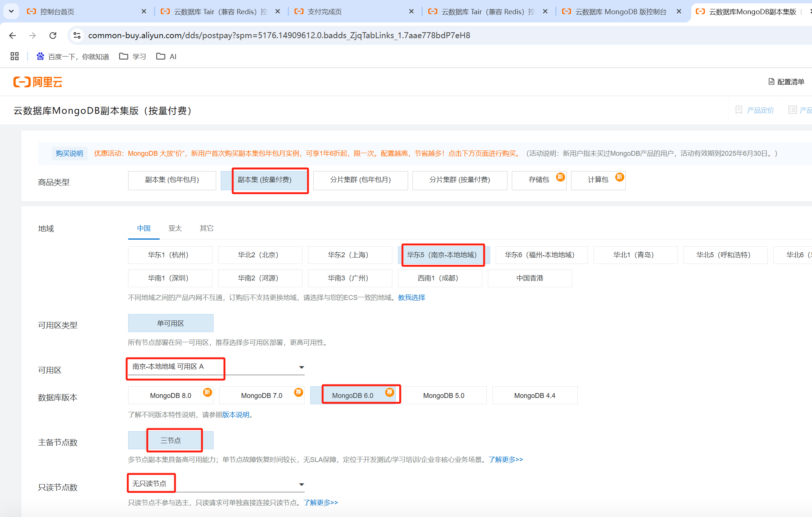812x517 pixels.
Task: Choose region 华东5（南京-本地地域）
Action: point(444,255)
